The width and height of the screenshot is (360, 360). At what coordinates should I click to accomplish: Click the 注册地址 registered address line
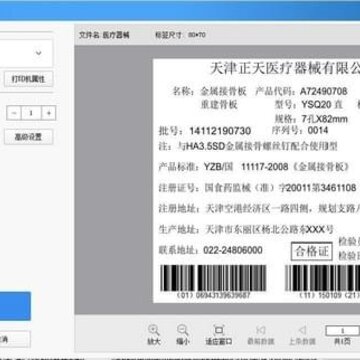click(259, 209)
